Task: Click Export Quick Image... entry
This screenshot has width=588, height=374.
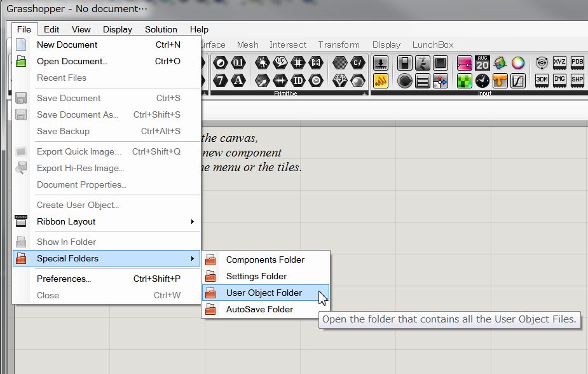Action: [107, 151]
